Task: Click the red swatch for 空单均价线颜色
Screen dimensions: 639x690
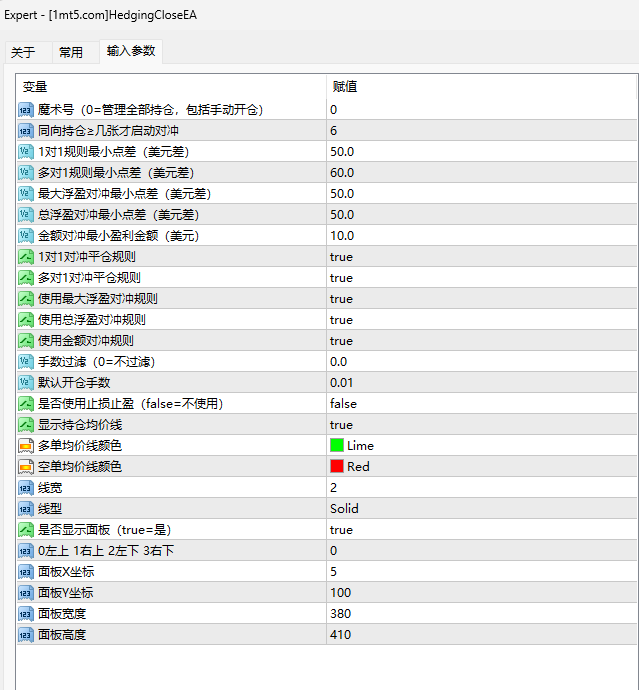Action: [x=337, y=467]
